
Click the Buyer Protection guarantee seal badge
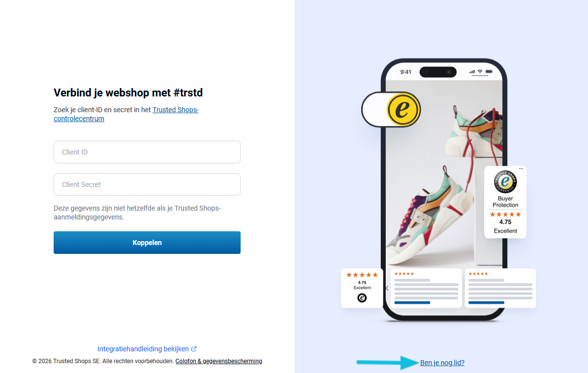(505, 182)
